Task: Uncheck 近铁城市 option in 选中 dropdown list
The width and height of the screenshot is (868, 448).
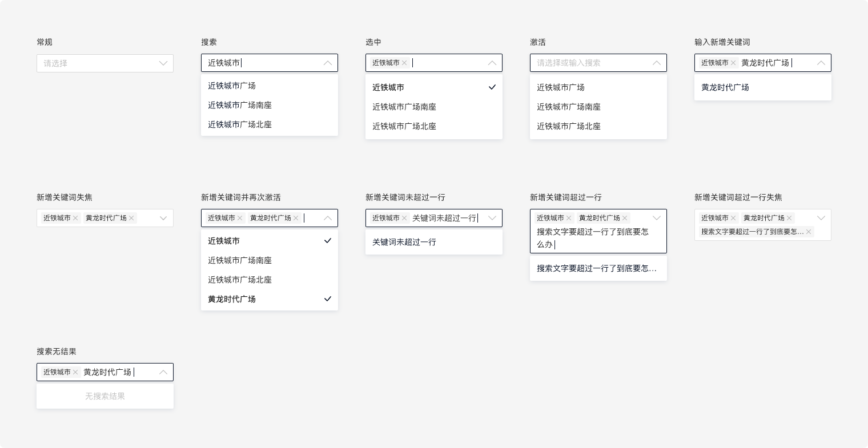Action: tap(433, 87)
